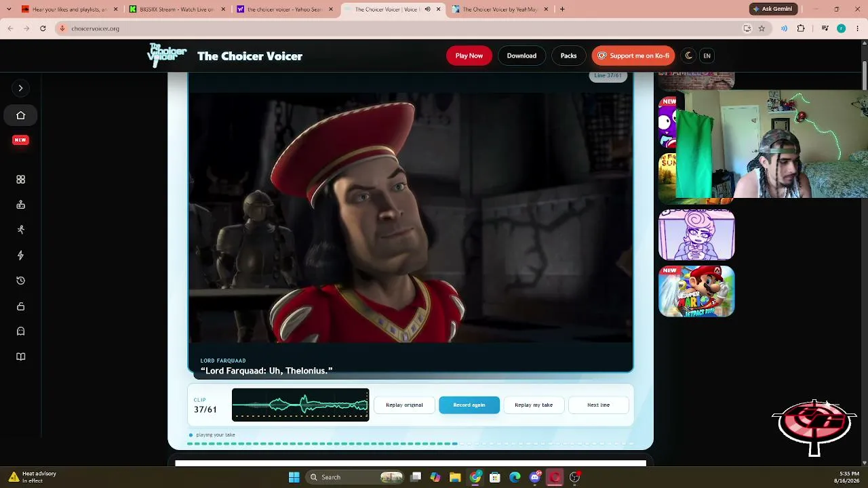Open the Super Mario game thumbnail

click(696, 291)
